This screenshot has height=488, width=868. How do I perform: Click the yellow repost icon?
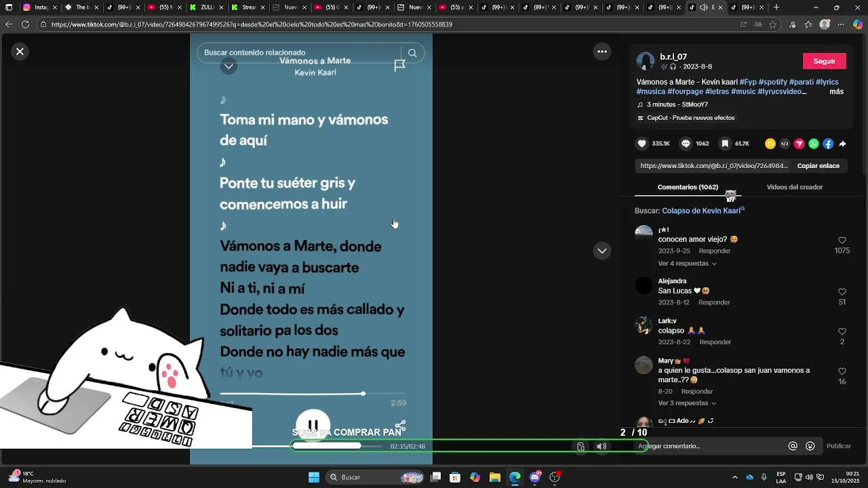click(x=770, y=144)
